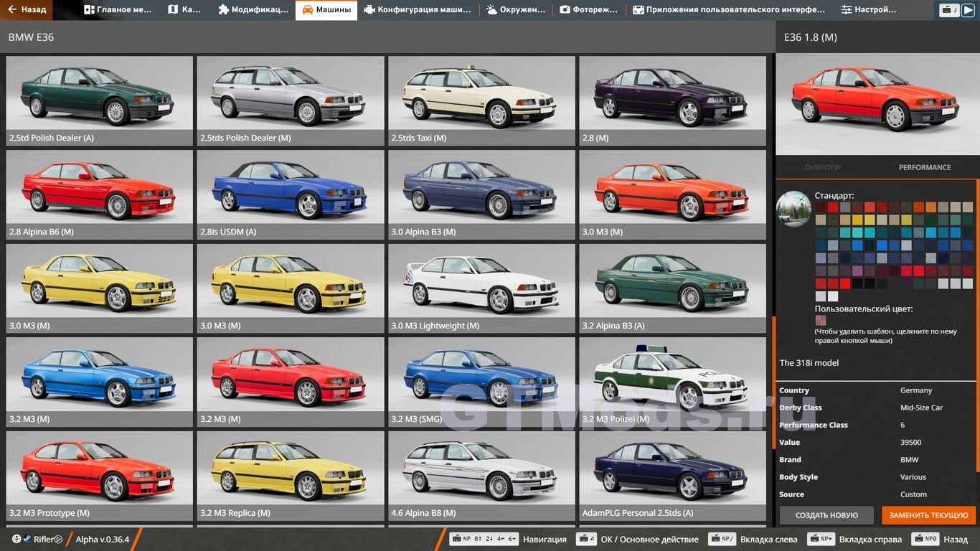
Task: Select the 3.2 M3 Replica (M) wagon
Action: [291, 476]
